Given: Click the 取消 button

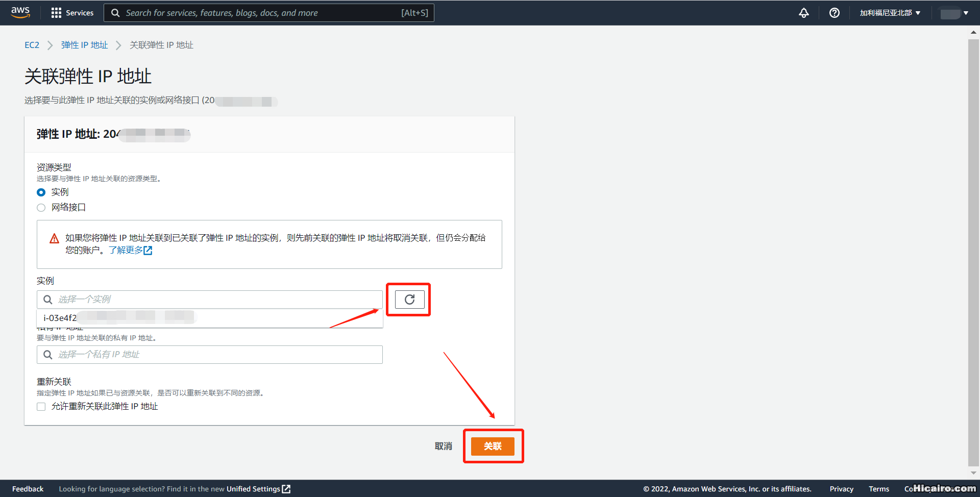Looking at the screenshot, I should coord(443,446).
